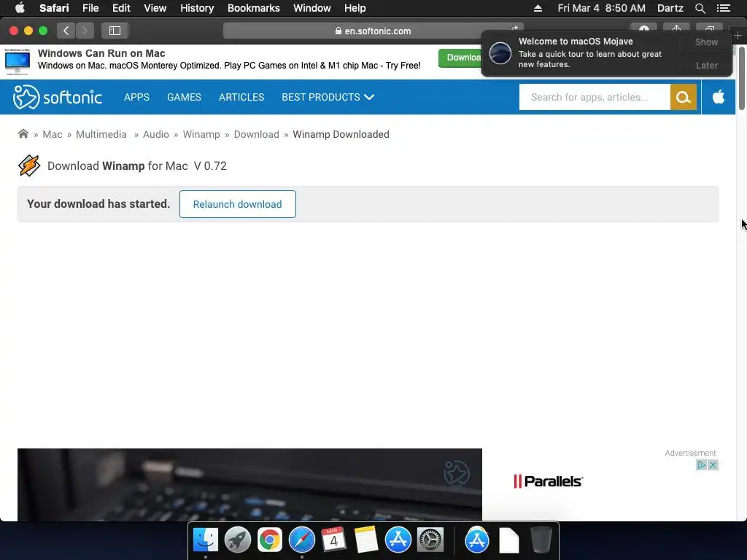Open the Safari menu
Image resolution: width=747 pixels, height=560 pixels.
[54, 8]
